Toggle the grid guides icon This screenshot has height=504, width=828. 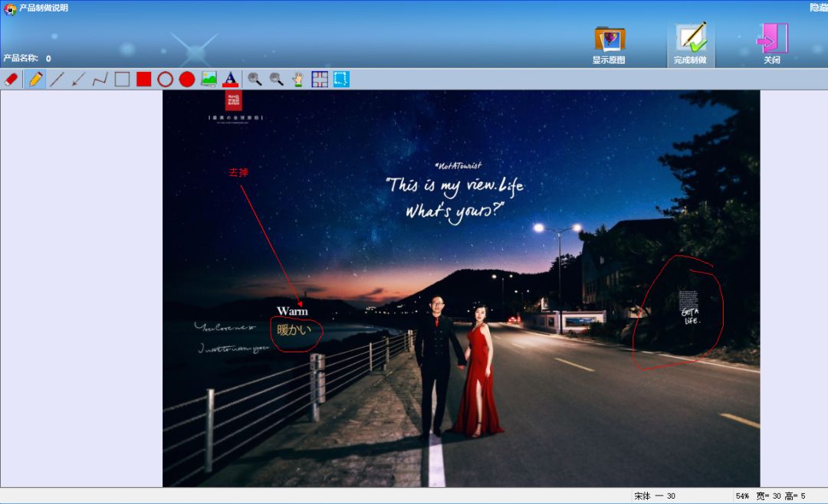point(320,79)
